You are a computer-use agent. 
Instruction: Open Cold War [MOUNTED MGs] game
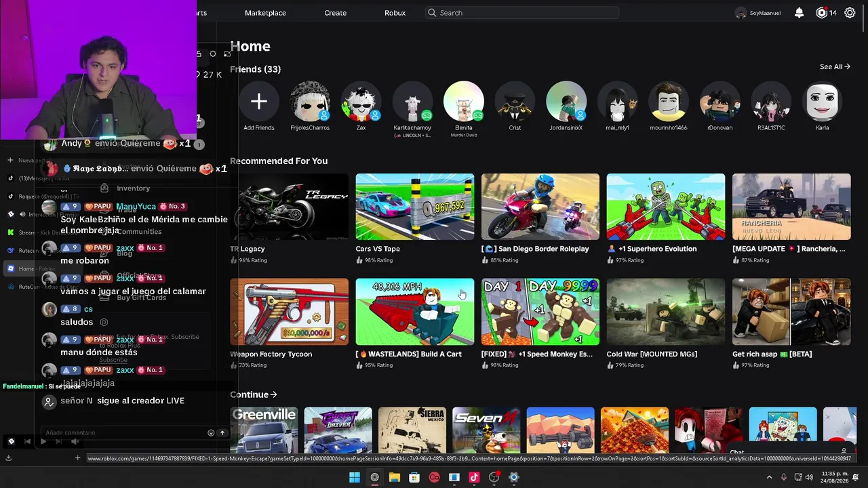[x=666, y=312]
